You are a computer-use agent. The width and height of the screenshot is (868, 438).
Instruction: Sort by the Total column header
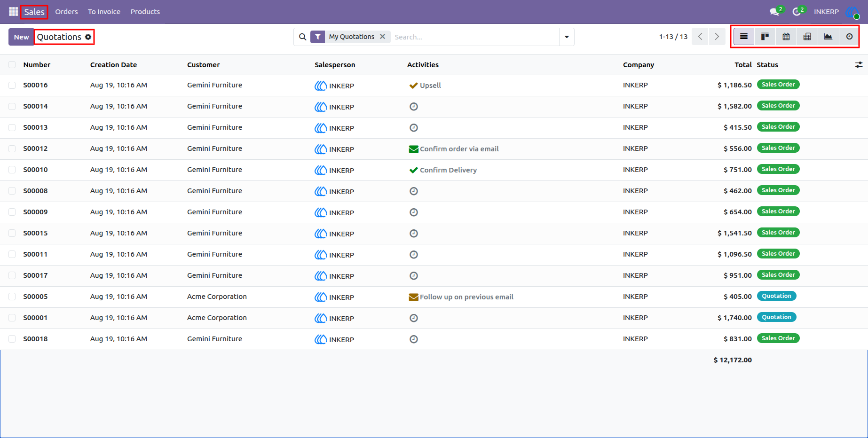click(x=743, y=65)
